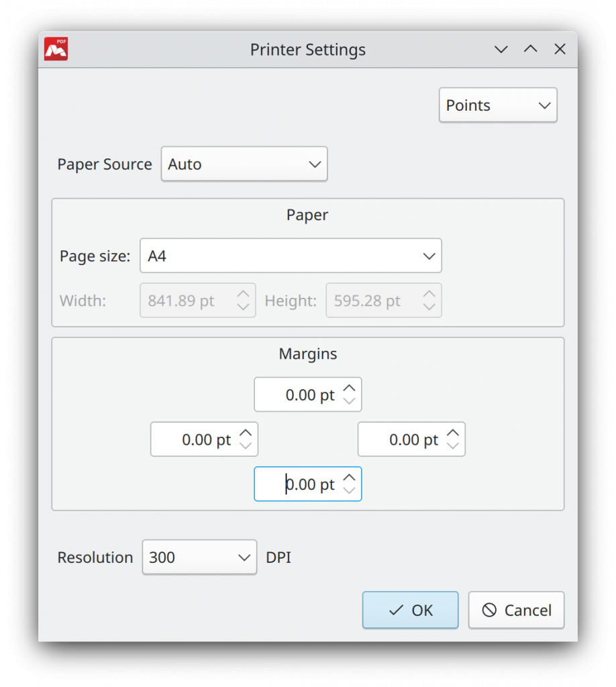Increase the left margin using its stepper

pyautogui.click(x=246, y=433)
